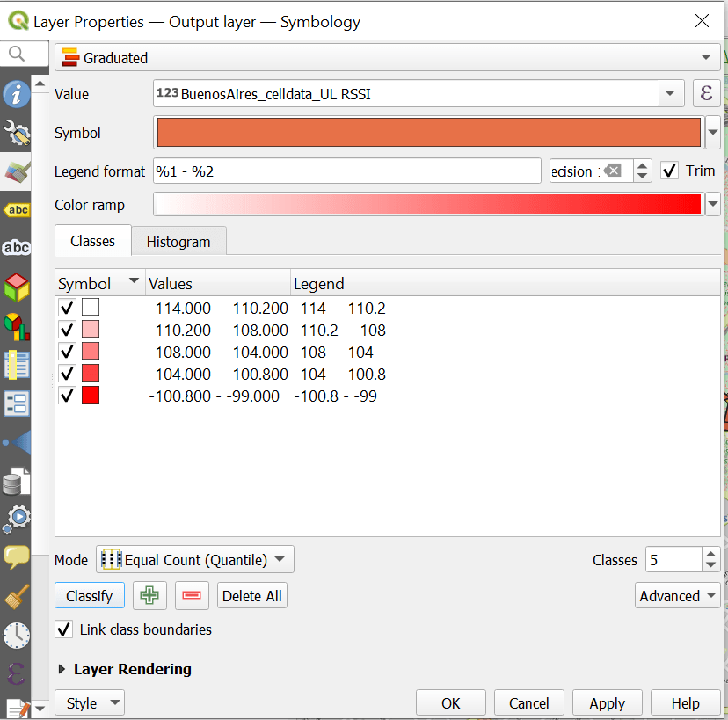The width and height of the screenshot is (728, 720).
Task: Open the Source settings wrench icon
Action: point(16,133)
